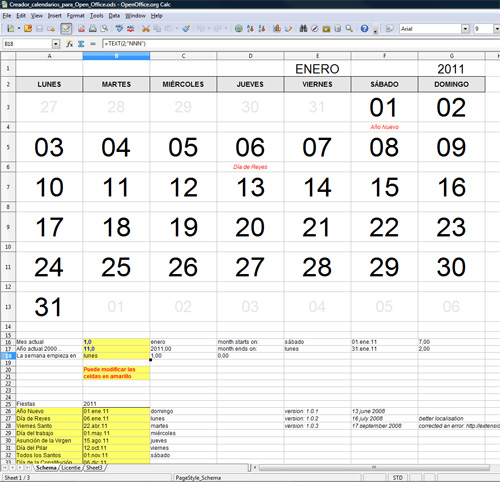Run the Spelling check
Viewport: 500px width, 482px height.
(119, 29)
